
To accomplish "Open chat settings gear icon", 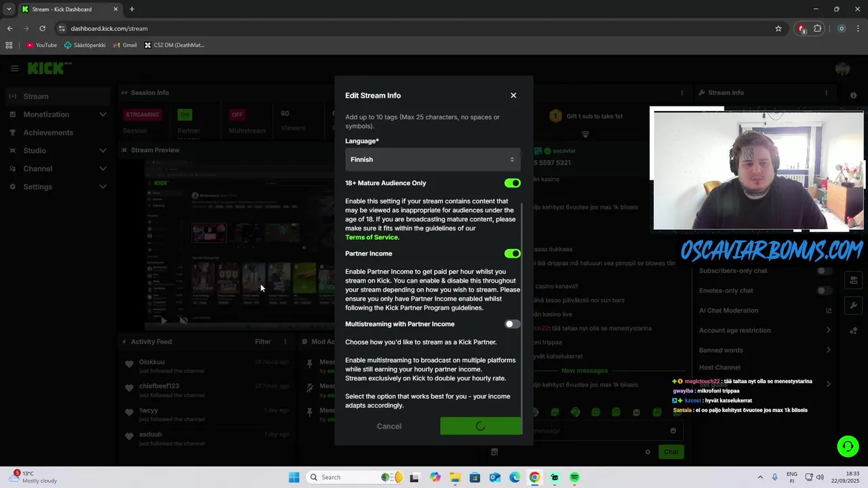I will pyautogui.click(x=648, y=452).
